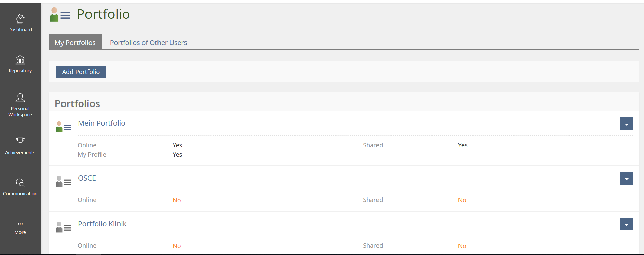Open the OSCE portfolio link
This screenshot has width=644, height=255.
coord(87,178)
